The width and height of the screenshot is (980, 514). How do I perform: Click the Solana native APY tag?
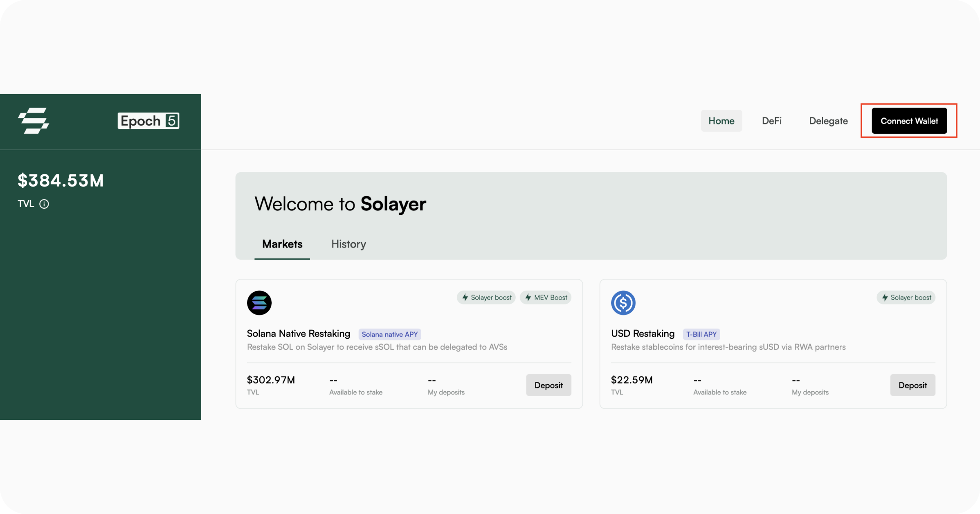pos(390,334)
